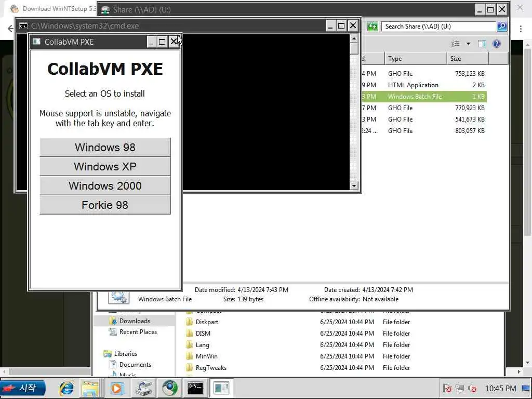Click the drive utility taskbar icon
Image resolution: width=532 pixels, height=399 pixels.
point(144,388)
